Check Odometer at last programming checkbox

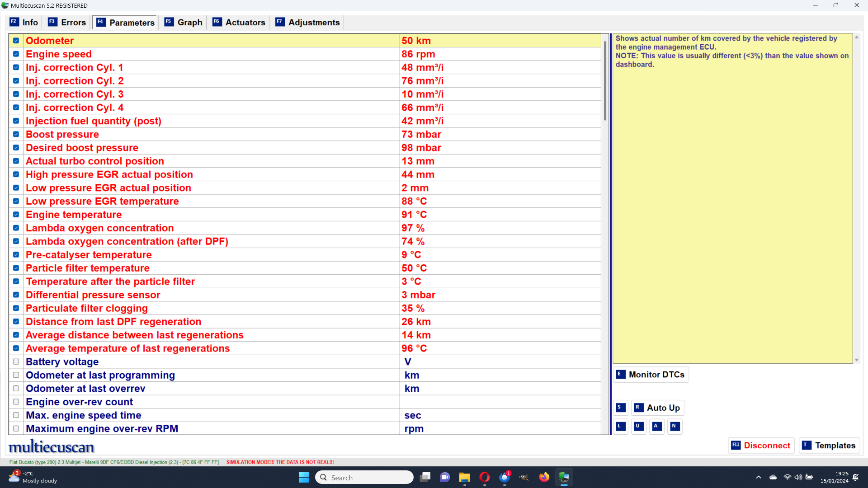point(16,375)
